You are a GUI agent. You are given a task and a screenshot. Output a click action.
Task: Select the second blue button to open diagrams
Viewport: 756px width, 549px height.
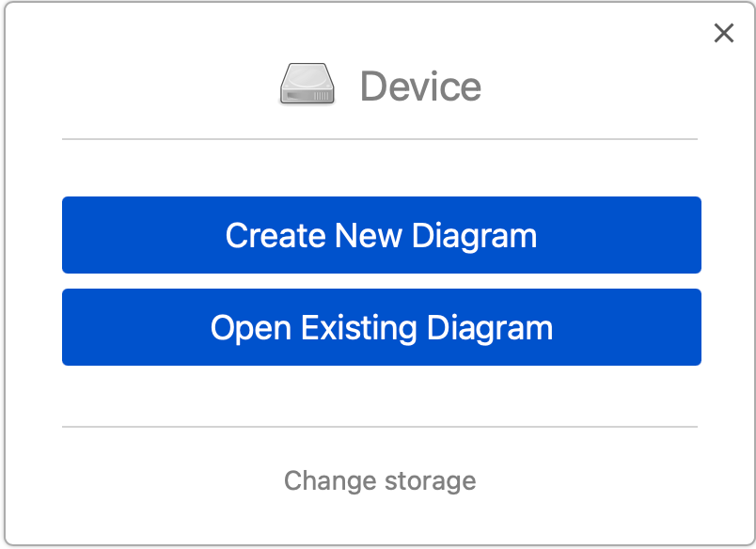381,327
